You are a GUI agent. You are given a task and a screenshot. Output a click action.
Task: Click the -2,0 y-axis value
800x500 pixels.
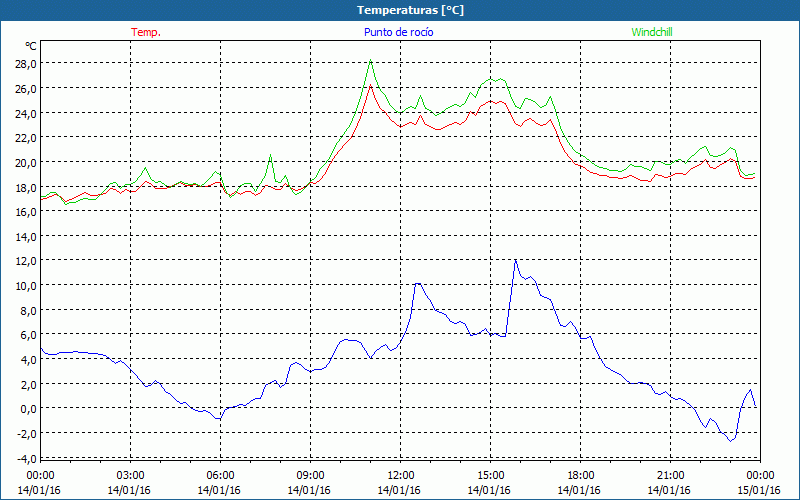(x=27, y=434)
